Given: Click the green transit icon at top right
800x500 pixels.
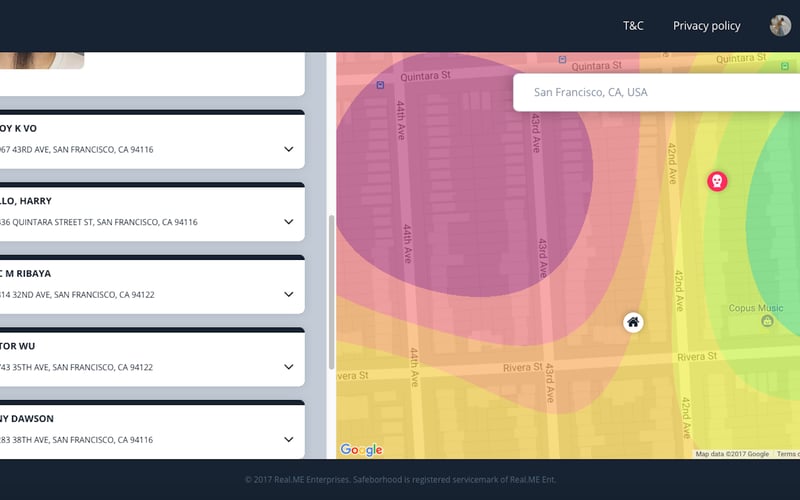Looking at the screenshot, I should pos(785,66).
